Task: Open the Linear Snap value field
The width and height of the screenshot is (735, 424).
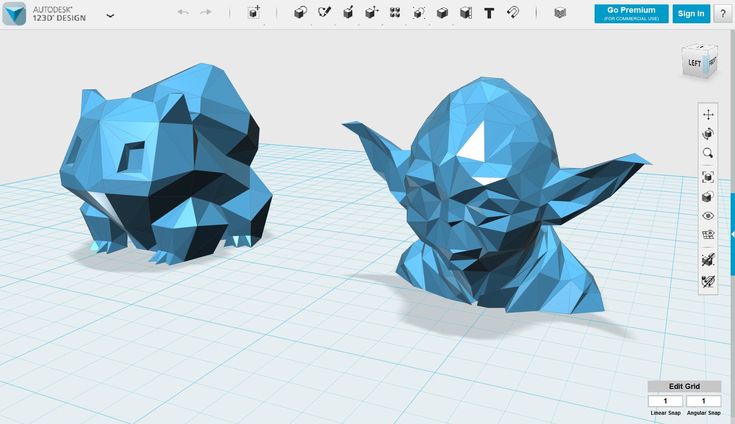Action: 666,401
